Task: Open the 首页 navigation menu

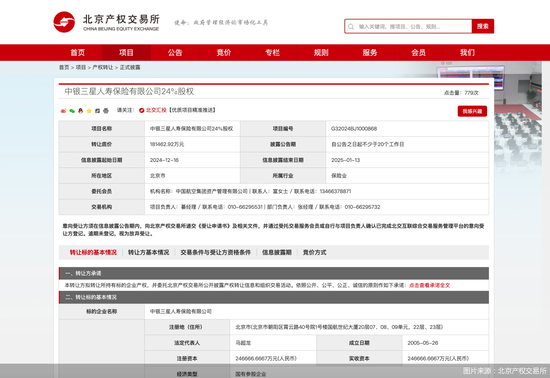Action: point(78,53)
